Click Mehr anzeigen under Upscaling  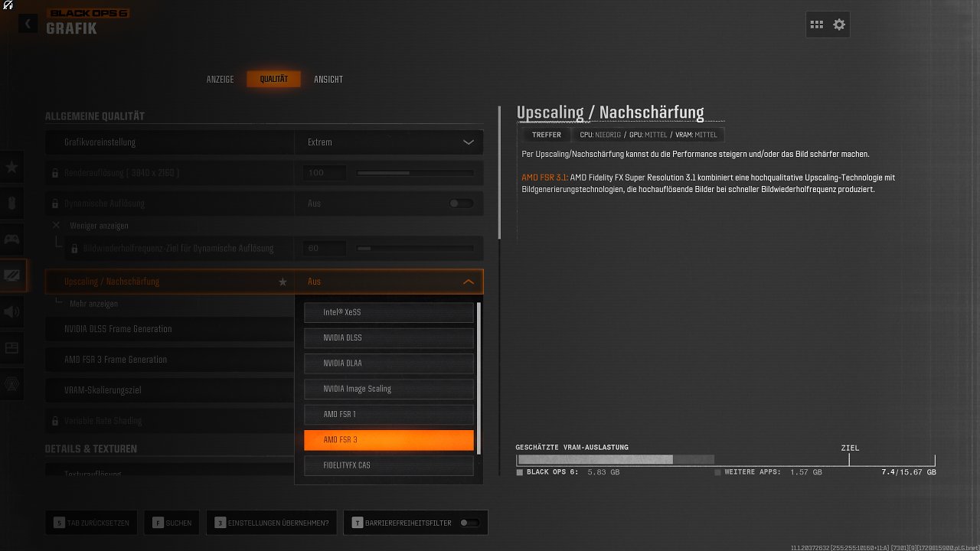(x=93, y=304)
